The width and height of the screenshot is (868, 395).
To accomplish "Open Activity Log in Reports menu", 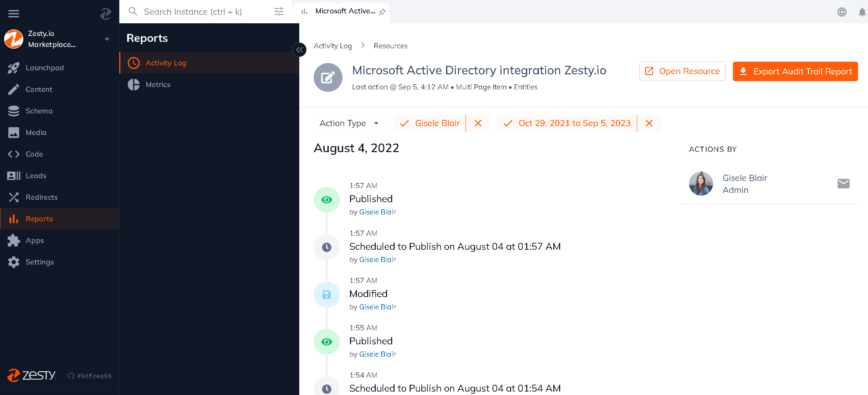I will [209, 63].
